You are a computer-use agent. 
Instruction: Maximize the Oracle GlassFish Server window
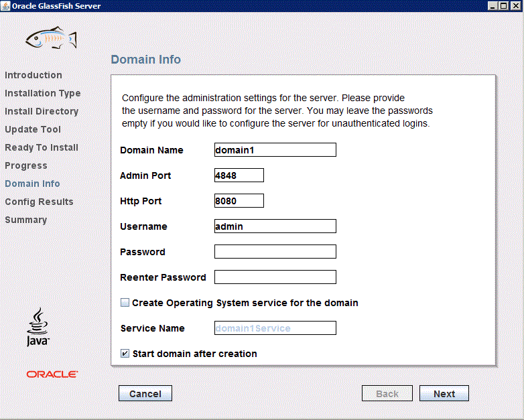pos(504,5)
